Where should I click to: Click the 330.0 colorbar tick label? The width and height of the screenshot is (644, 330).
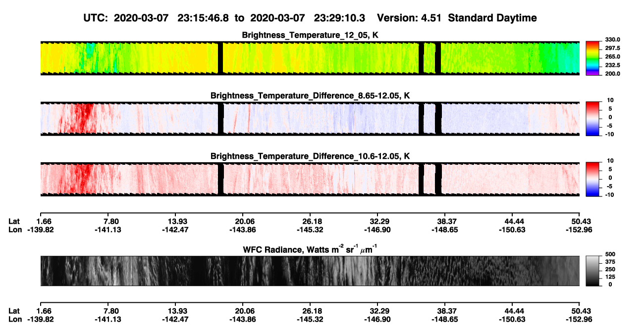pyautogui.click(x=613, y=40)
